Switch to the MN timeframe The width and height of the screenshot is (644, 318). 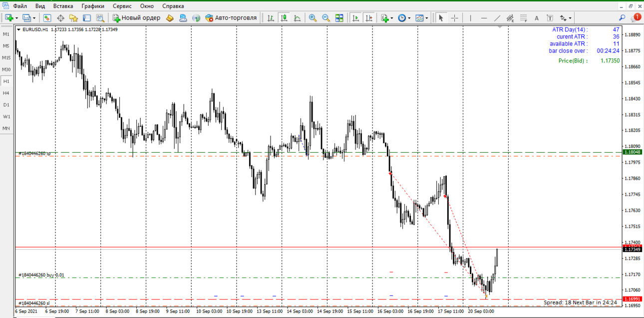click(6, 128)
